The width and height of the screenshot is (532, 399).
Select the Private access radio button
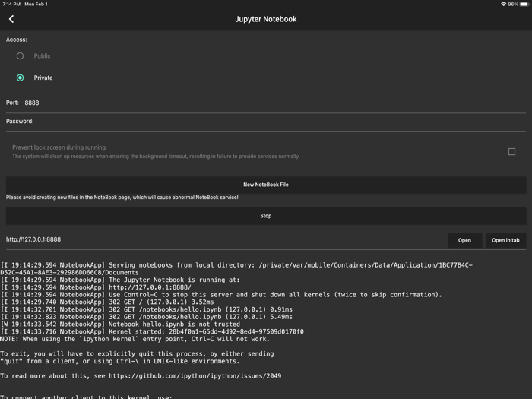[x=20, y=78]
